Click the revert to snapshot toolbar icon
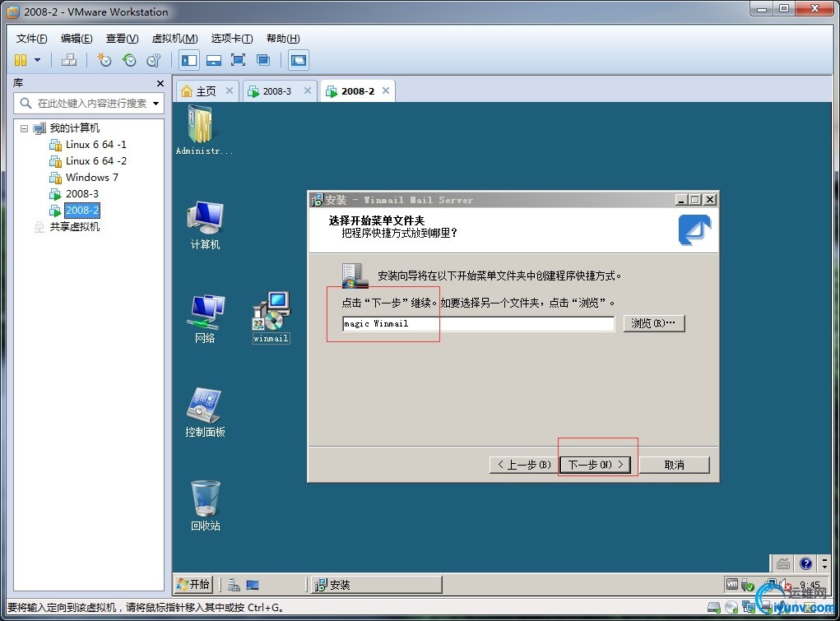The image size is (840, 621). tap(128, 60)
